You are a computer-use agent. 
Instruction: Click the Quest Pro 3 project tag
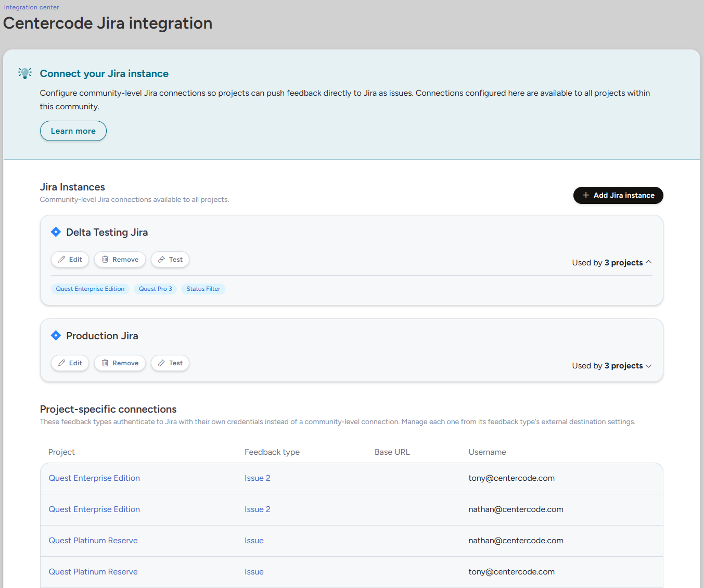156,289
